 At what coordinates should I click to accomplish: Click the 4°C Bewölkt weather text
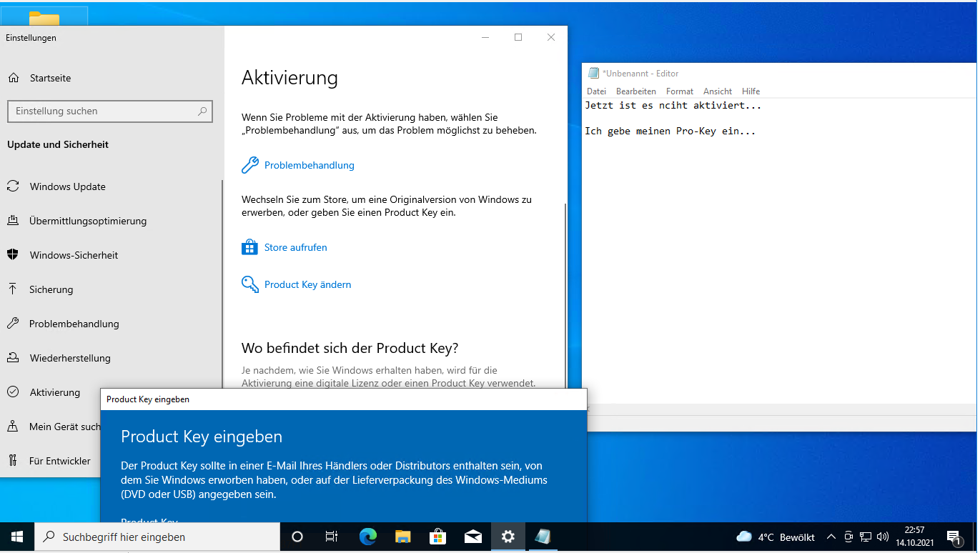tap(786, 537)
